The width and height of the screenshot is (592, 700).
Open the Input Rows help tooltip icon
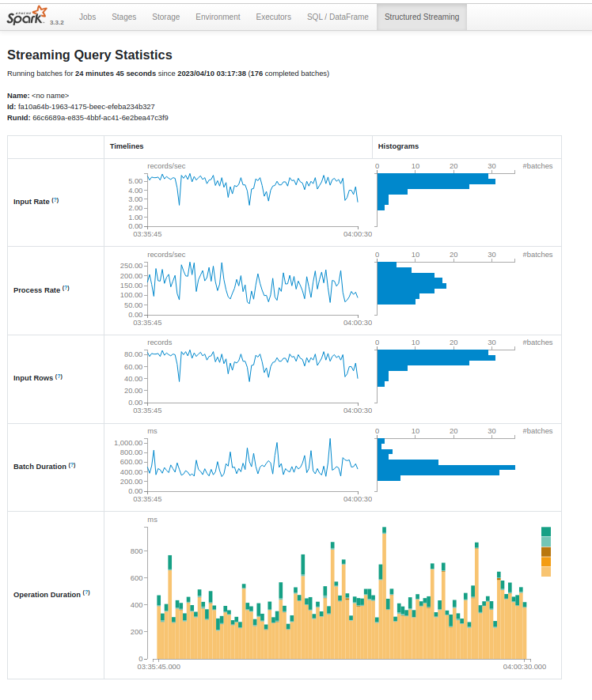[x=59, y=376]
